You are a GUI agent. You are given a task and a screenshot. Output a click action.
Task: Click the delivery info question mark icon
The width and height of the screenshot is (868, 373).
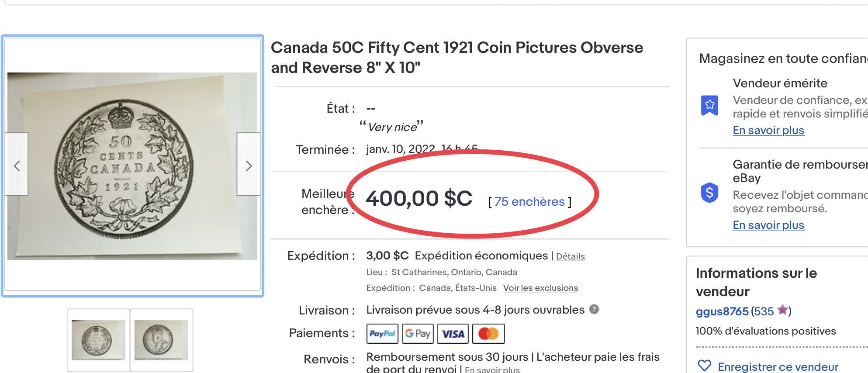594,309
